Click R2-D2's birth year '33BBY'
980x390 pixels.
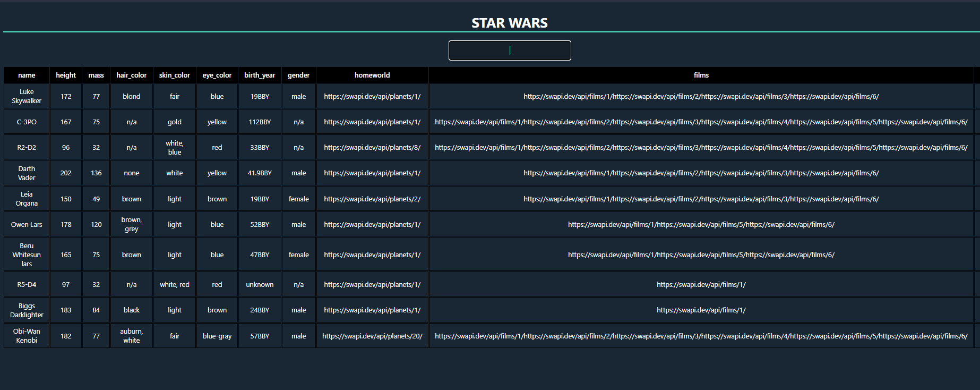tap(260, 147)
